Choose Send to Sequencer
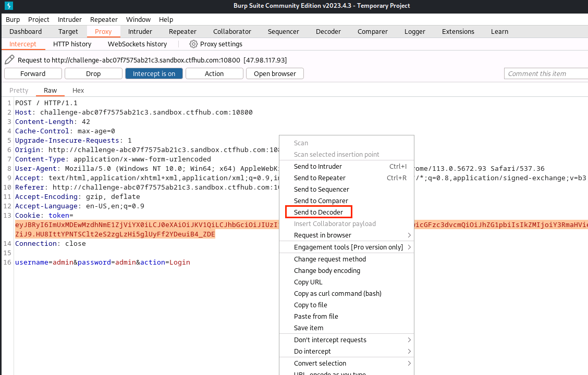 click(x=347, y=190)
